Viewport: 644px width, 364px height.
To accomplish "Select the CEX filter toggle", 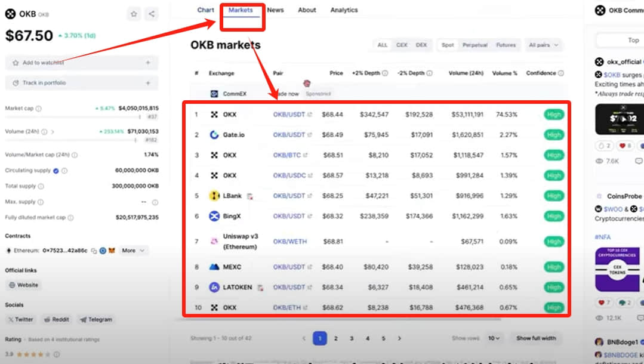I will point(402,45).
